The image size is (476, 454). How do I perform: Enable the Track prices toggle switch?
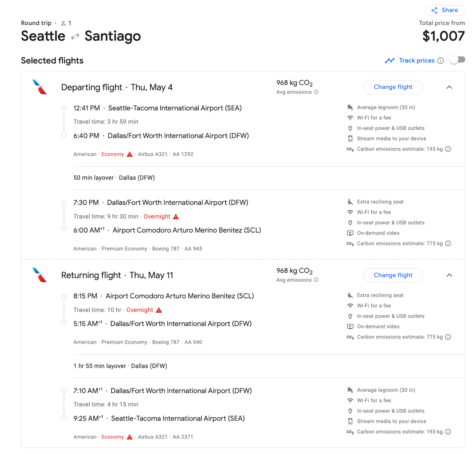tap(458, 60)
